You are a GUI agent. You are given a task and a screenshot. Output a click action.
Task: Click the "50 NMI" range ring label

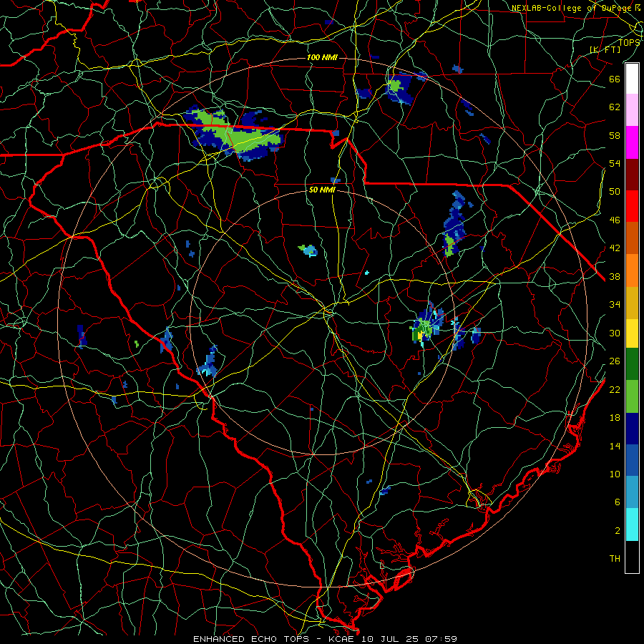pyautogui.click(x=322, y=190)
